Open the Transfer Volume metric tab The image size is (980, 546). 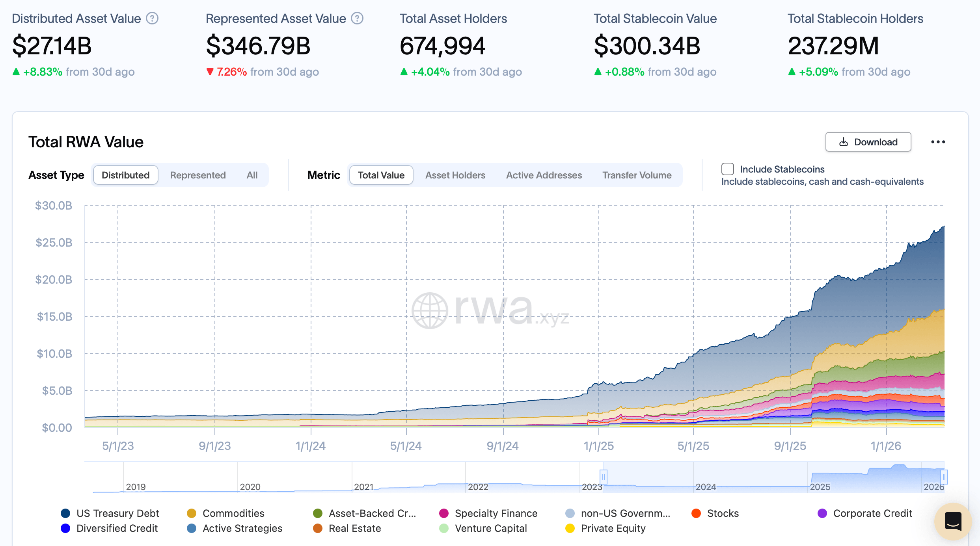tap(637, 175)
